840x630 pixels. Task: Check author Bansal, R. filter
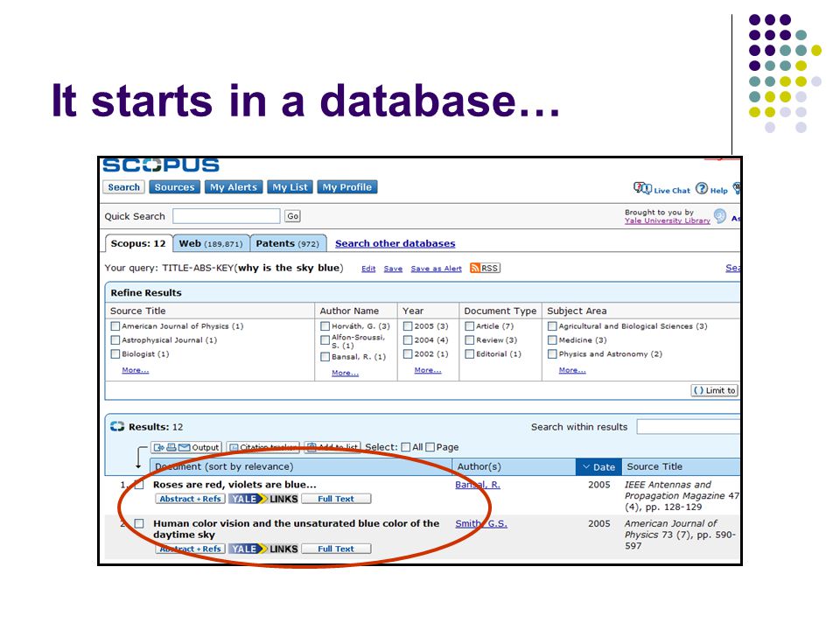pyautogui.click(x=325, y=357)
